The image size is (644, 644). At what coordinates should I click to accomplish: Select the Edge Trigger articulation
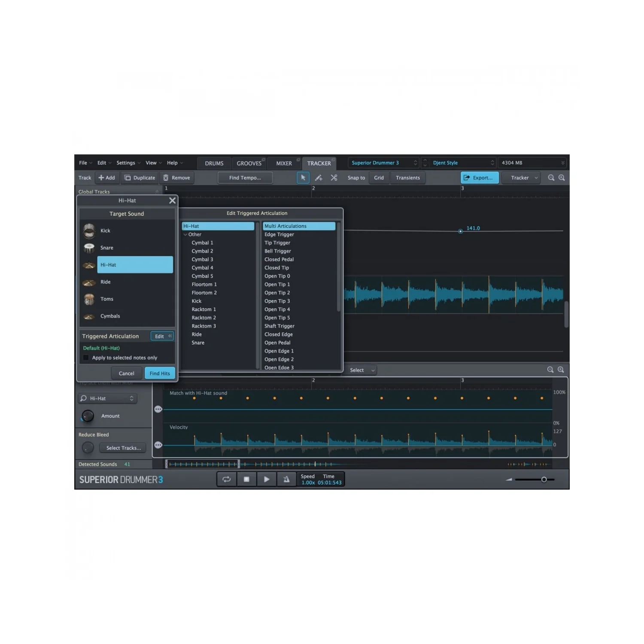coord(299,234)
